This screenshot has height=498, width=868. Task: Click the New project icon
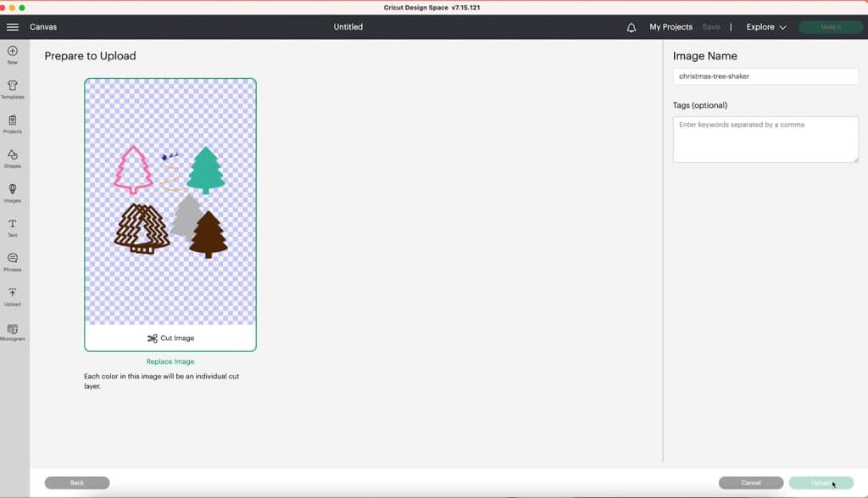point(12,55)
